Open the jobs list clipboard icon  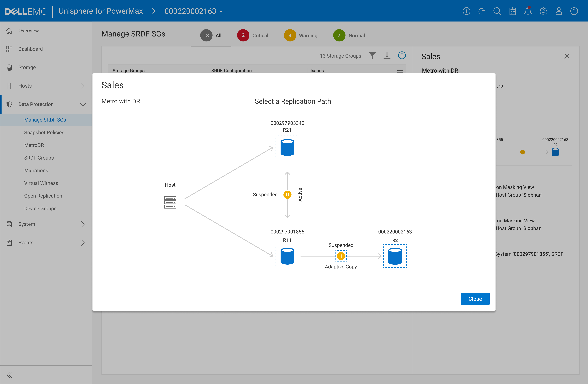pos(513,11)
